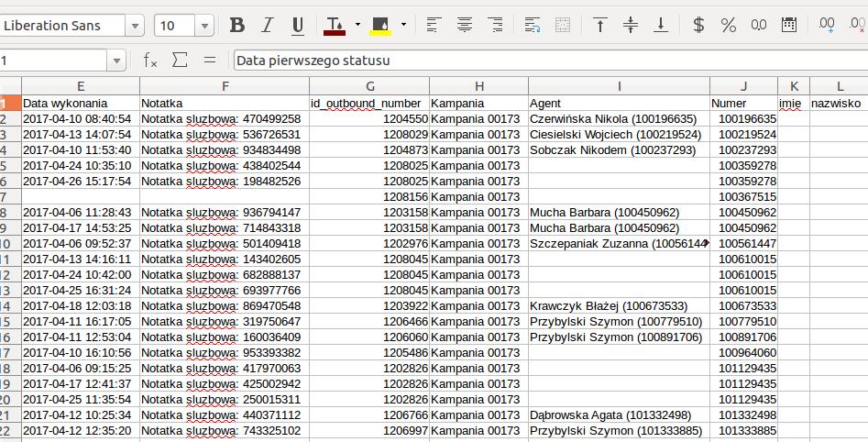Select the cell with value 1208156
The image size is (868, 442).
click(x=369, y=196)
